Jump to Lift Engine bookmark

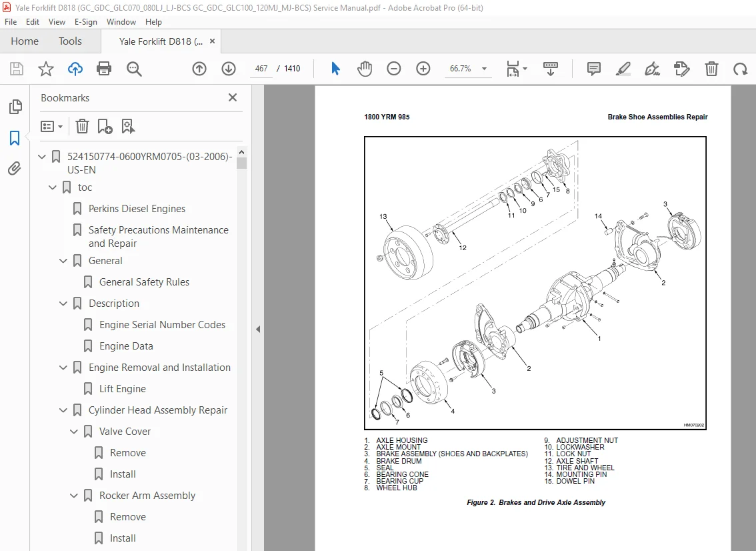tap(123, 389)
